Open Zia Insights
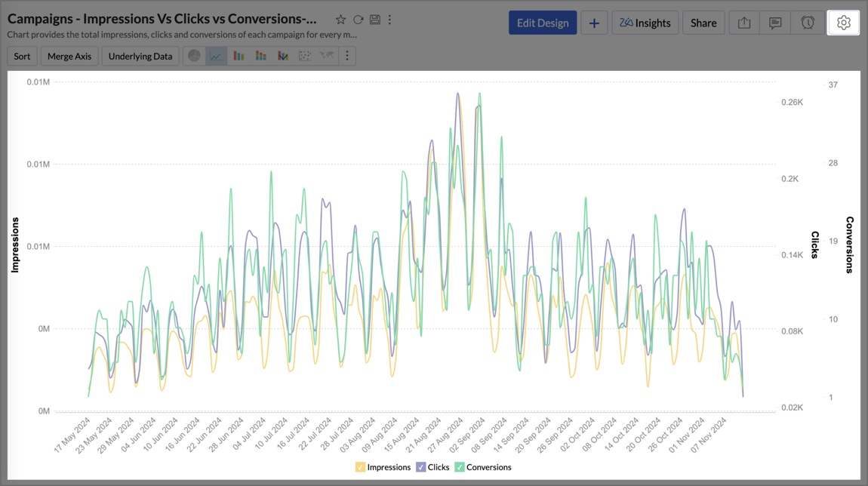This screenshot has width=868, height=486. pyautogui.click(x=645, y=23)
